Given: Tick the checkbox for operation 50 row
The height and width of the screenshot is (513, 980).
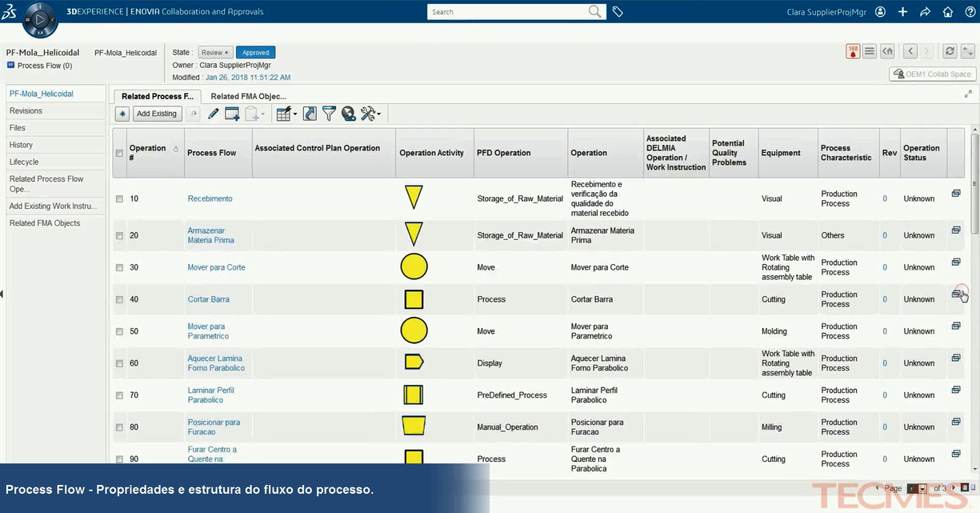Looking at the screenshot, I should coord(119,331).
